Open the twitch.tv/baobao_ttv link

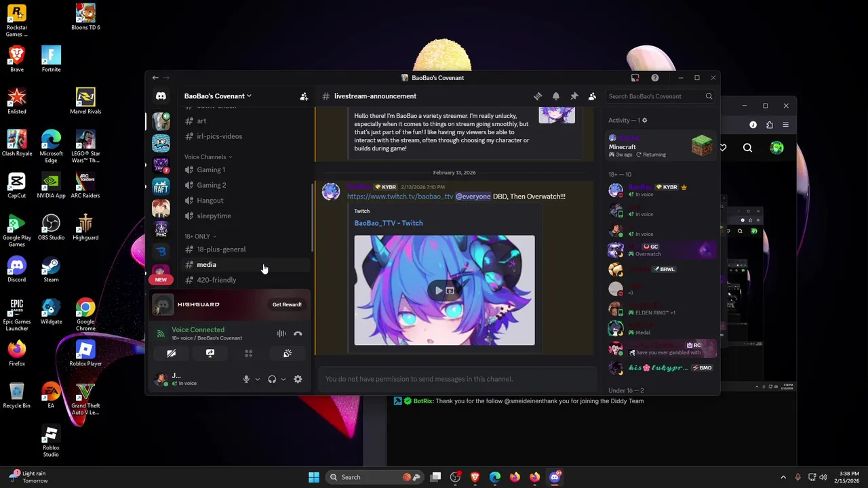(x=400, y=197)
